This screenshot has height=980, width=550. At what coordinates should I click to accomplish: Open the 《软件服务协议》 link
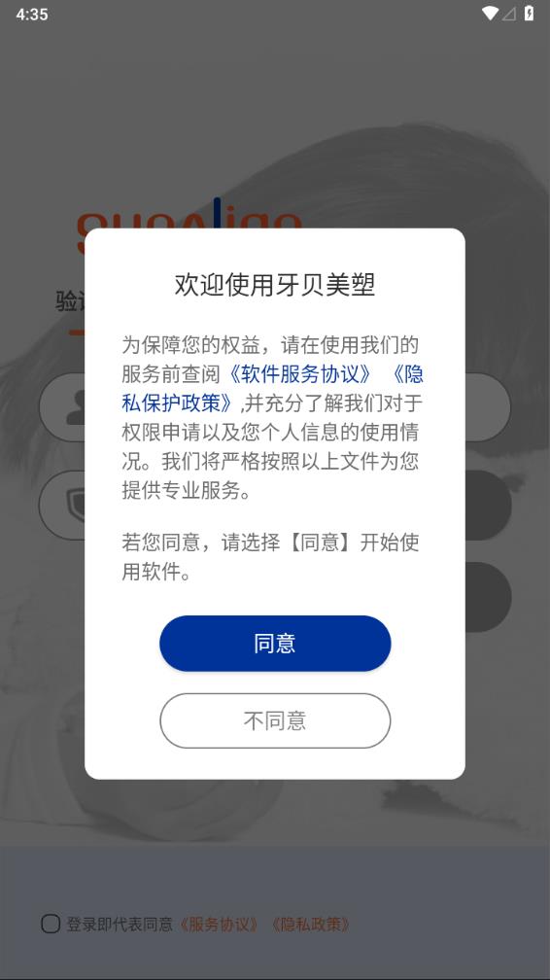[300, 373]
